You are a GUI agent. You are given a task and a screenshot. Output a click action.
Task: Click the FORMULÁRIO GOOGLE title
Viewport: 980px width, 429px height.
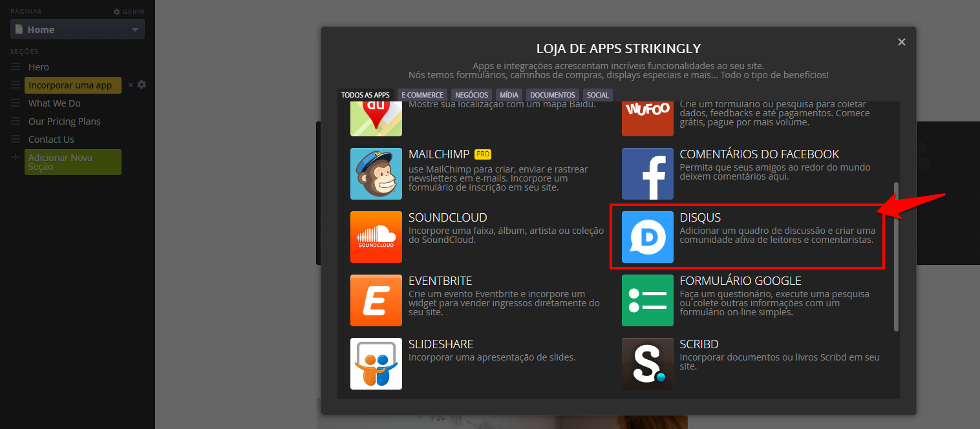pos(741,281)
